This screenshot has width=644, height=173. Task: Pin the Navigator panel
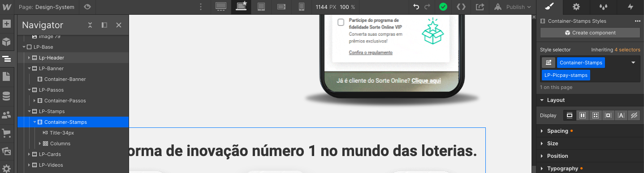pos(104,25)
